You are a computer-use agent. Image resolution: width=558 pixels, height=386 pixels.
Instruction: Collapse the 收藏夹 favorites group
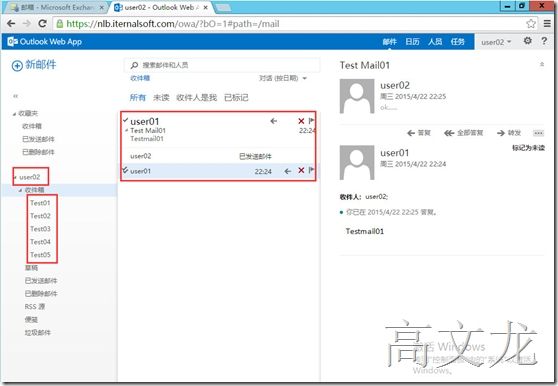pyautogui.click(x=15, y=114)
